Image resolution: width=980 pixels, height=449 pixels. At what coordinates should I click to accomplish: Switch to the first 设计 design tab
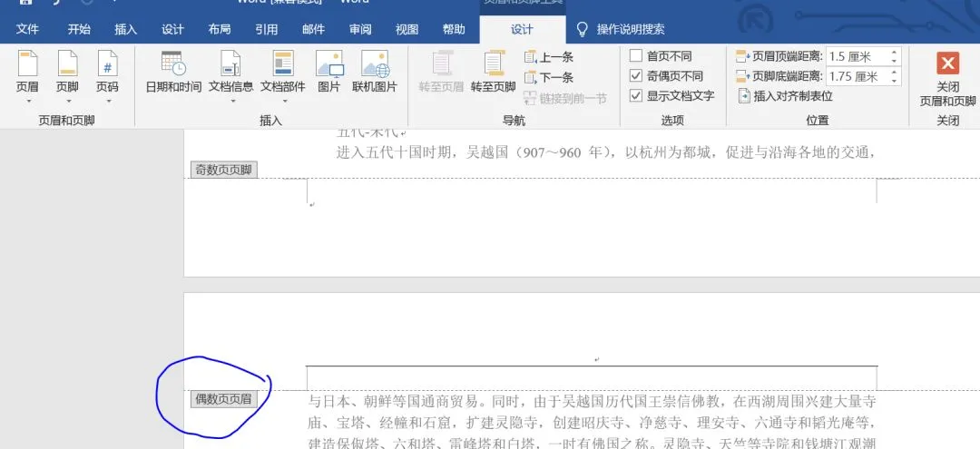click(172, 29)
